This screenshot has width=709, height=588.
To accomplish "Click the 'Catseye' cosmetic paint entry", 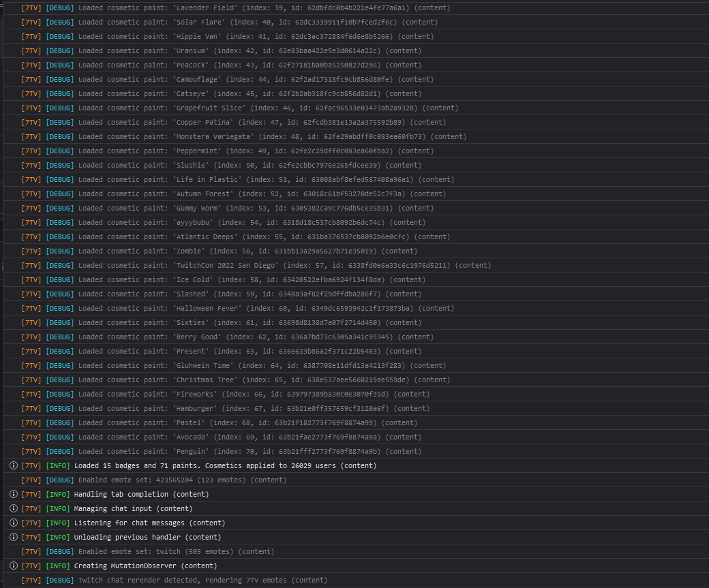I will (x=357, y=93).
